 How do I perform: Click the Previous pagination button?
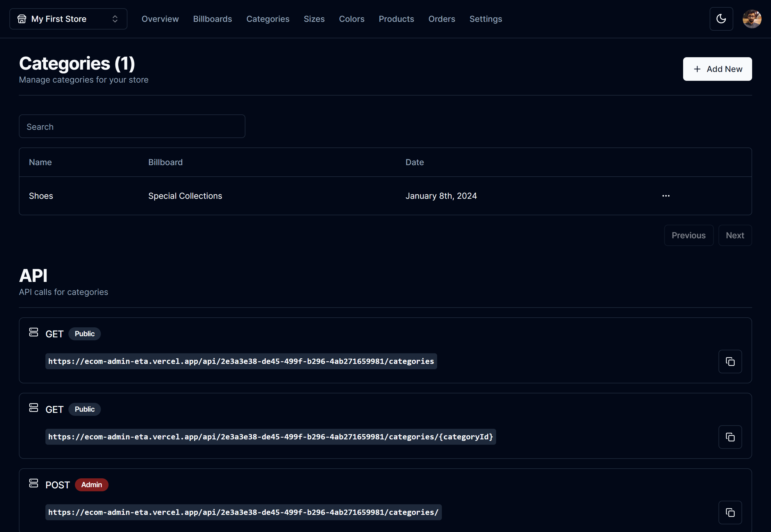[x=689, y=235]
